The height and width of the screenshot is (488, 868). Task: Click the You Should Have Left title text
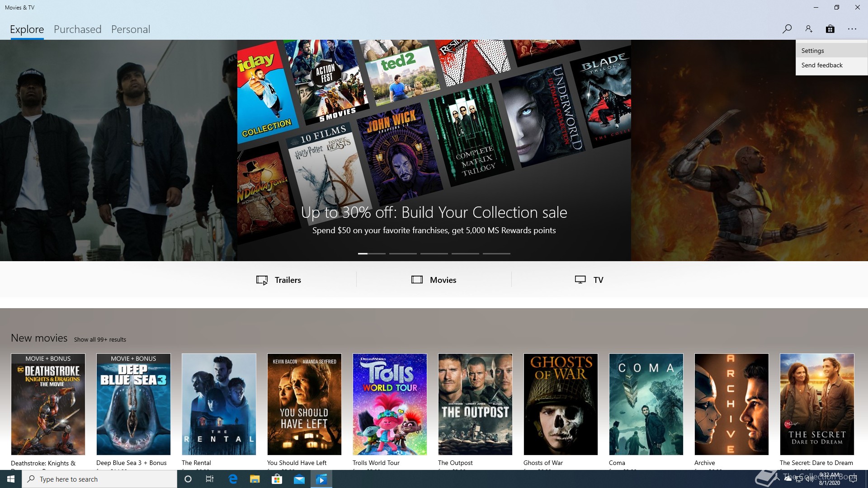pos(297,463)
